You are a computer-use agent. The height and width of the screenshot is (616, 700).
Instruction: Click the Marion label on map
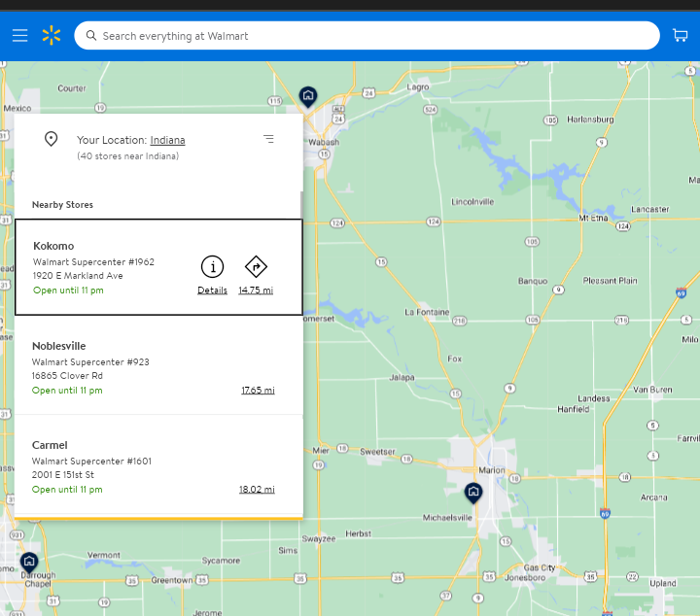(x=492, y=470)
